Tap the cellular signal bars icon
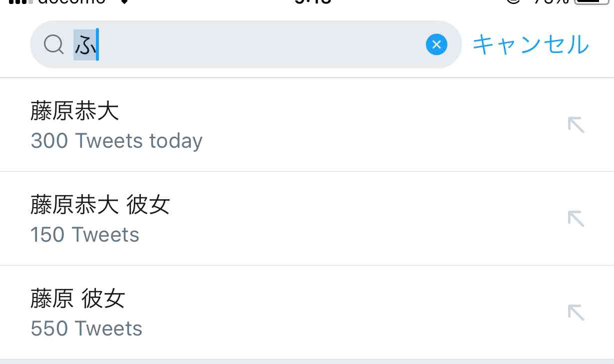614x364 pixels. pyautogui.click(x=17, y=1)
